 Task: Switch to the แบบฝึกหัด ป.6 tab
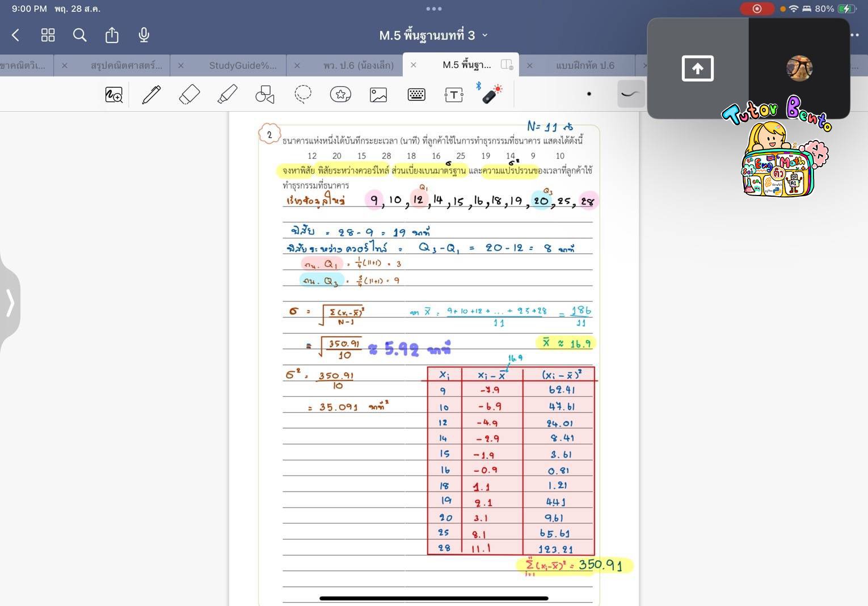pyautogui.click(x=584, y=65)
